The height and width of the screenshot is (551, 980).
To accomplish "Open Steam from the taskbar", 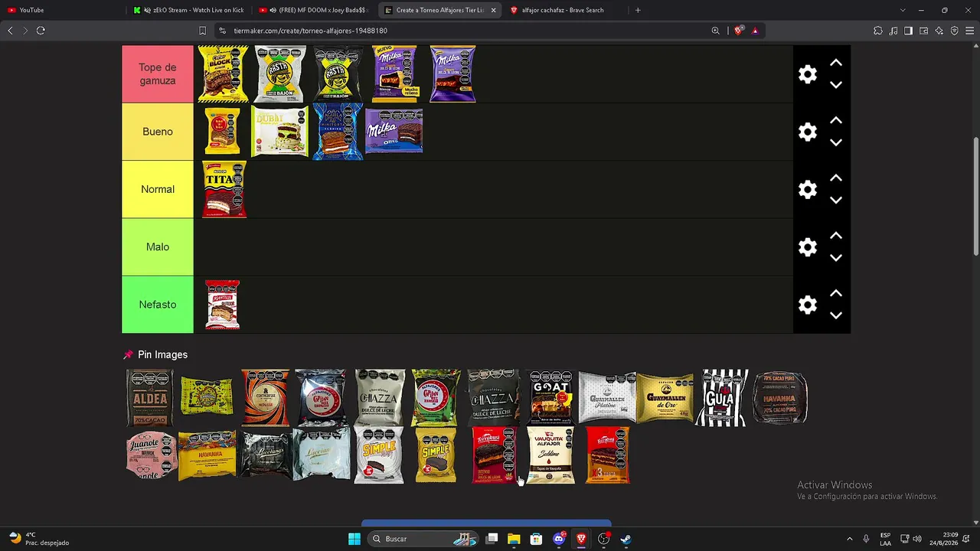I will (626, 539).
